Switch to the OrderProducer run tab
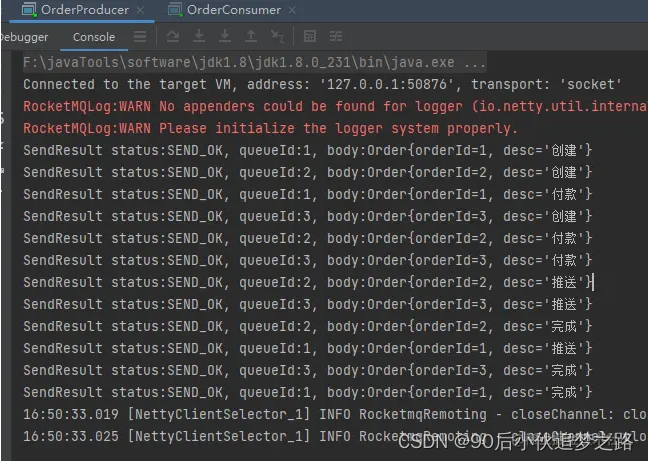The width and height of the screenshot is (650, 461). point(85,10)
